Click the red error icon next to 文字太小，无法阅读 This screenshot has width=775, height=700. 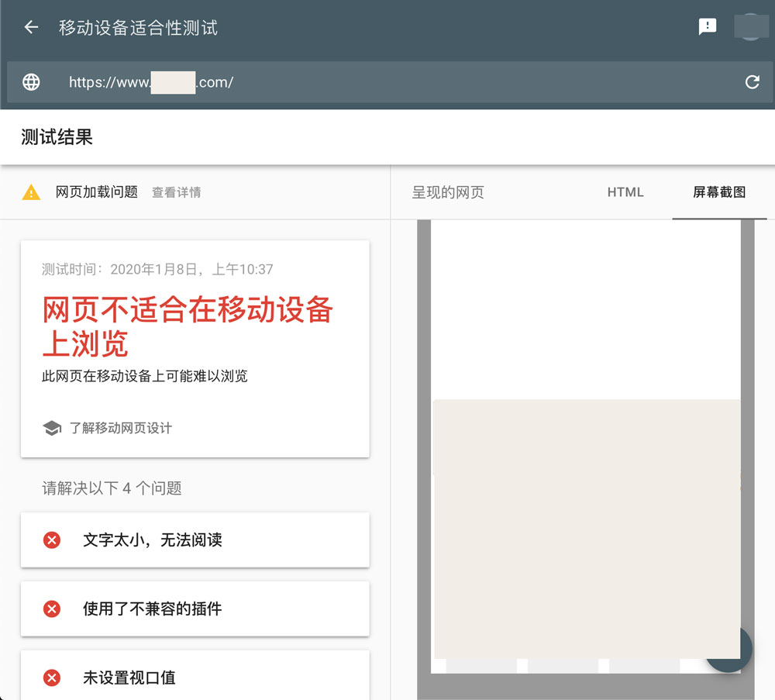tap(52, 540)
